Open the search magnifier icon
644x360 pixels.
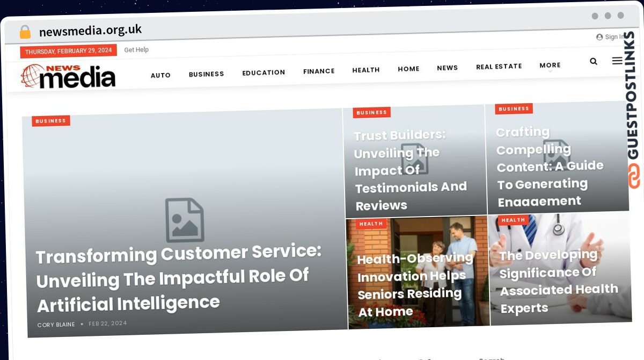pos(593,62)
